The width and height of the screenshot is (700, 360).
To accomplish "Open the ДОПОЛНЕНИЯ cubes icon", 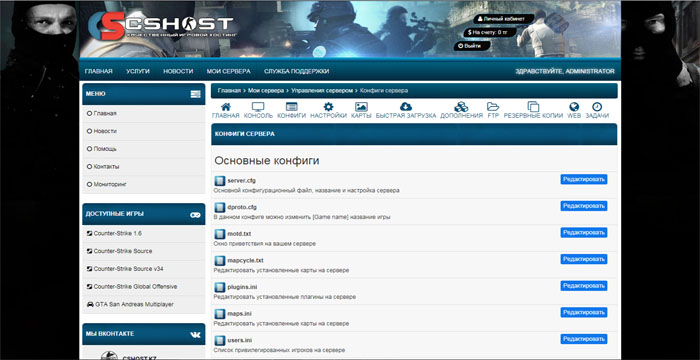I will click(461, 107).
